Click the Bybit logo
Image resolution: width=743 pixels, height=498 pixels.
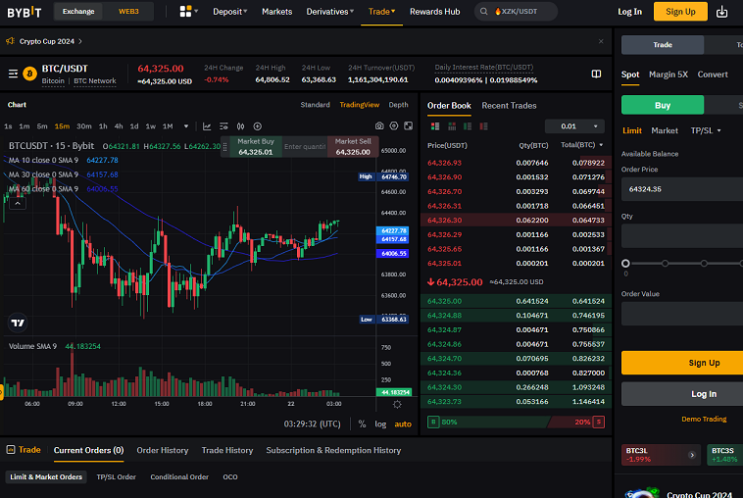24,12
